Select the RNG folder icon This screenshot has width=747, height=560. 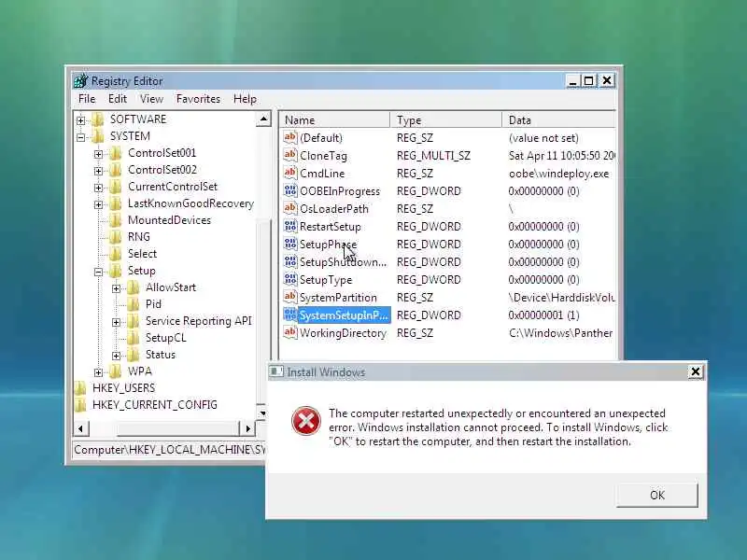click(x=115, y=237)
